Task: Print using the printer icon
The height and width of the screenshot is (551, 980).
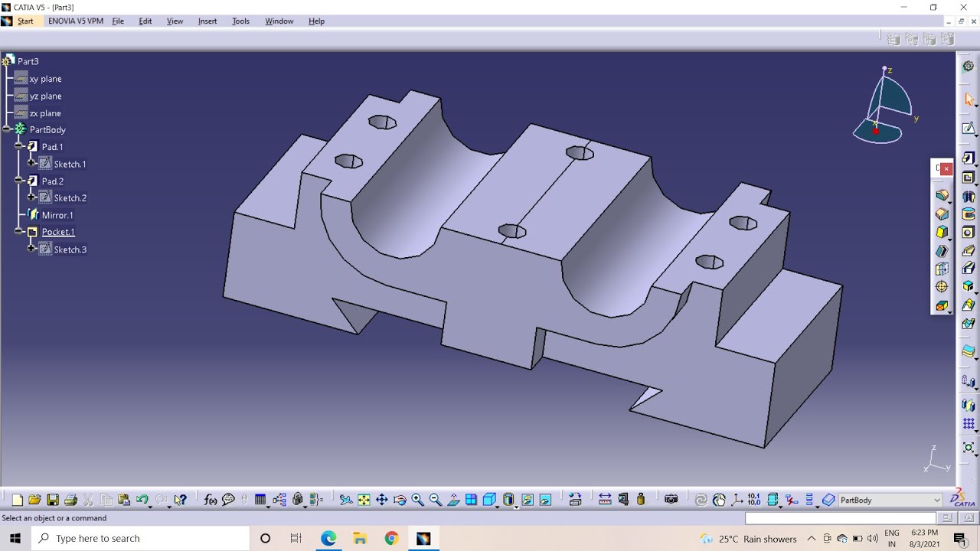Action: (x=71, y=500)
